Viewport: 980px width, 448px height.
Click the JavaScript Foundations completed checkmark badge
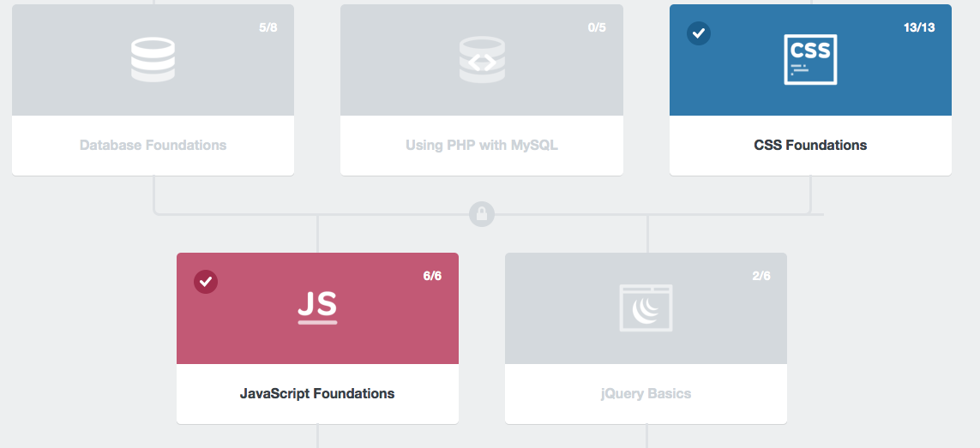pos(206,281)
